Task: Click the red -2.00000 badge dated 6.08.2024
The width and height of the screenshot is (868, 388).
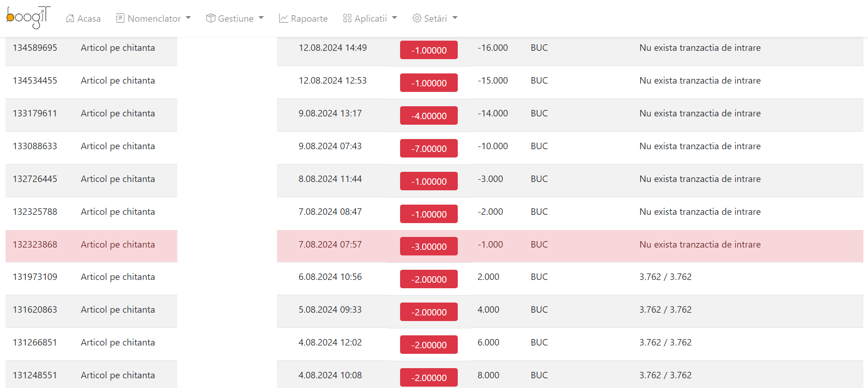Action: pos(429,279)
